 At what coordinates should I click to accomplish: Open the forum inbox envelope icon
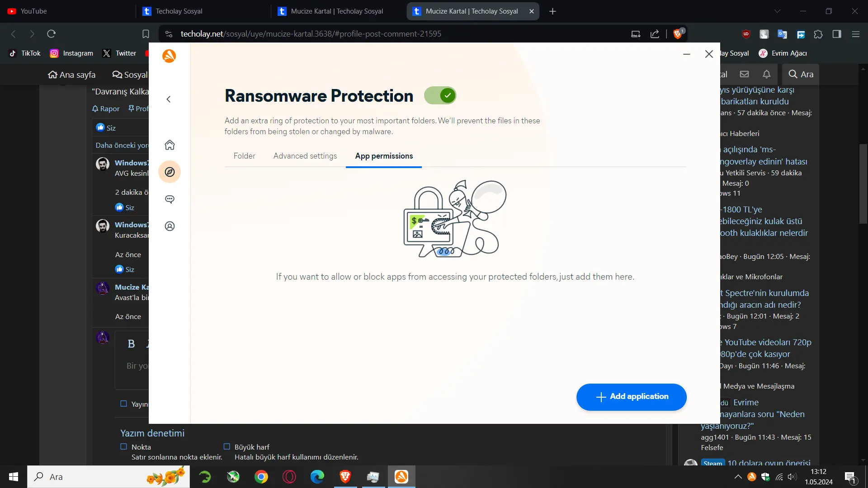pos(744,74)
